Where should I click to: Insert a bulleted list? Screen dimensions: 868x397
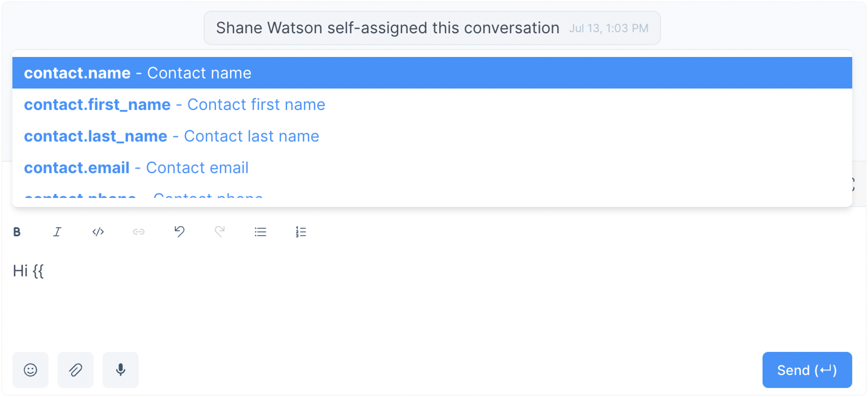click(x=261, y=232)
